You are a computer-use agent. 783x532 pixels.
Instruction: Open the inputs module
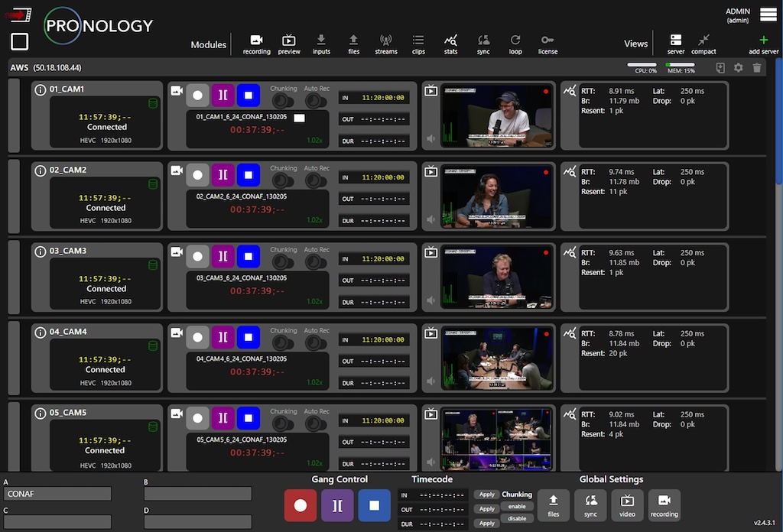coord(321,44)
